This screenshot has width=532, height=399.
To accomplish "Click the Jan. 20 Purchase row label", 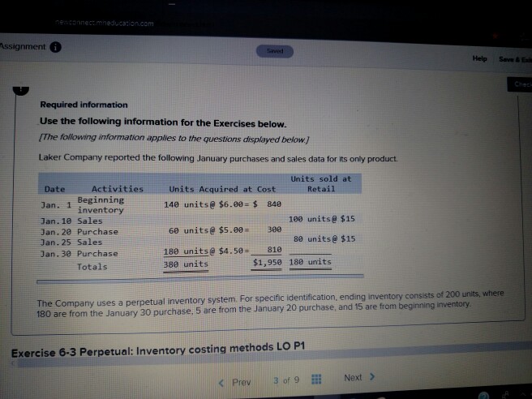I will click(79, 232).
